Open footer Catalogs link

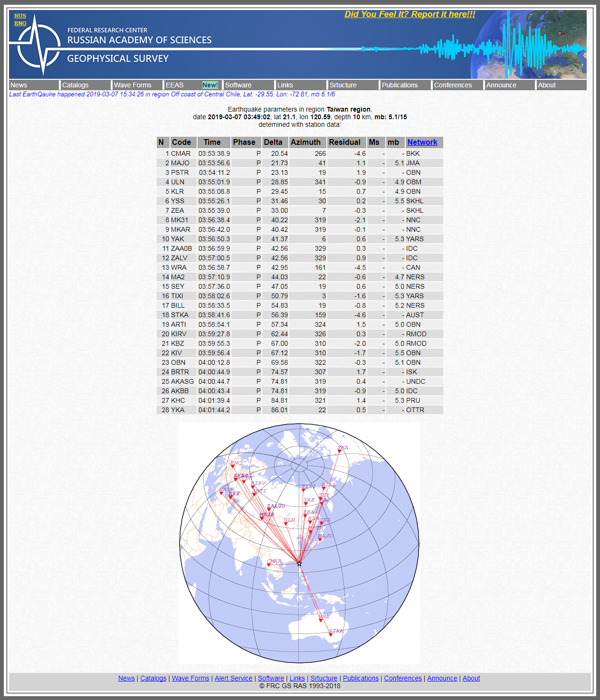(x=153, y=678)
